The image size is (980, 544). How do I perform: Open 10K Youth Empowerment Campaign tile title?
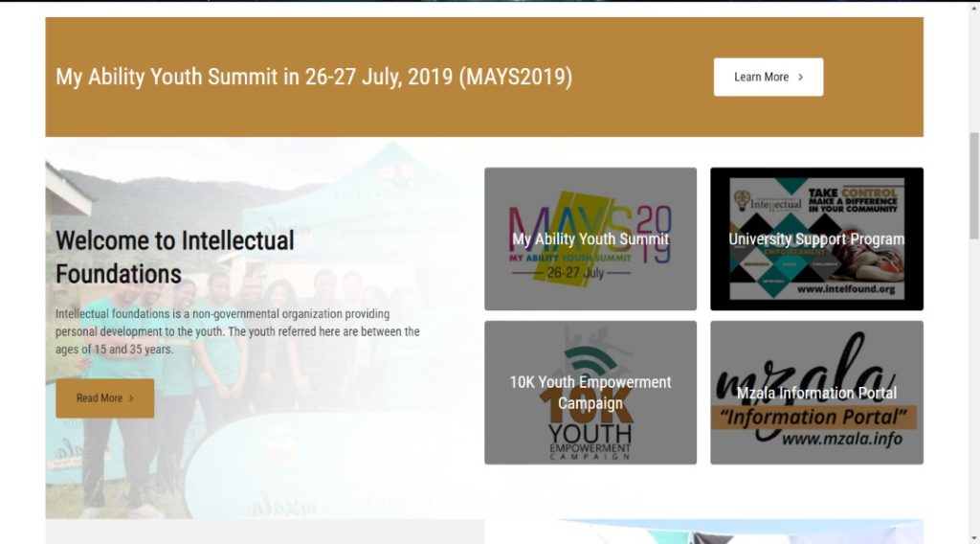[590, 393]
